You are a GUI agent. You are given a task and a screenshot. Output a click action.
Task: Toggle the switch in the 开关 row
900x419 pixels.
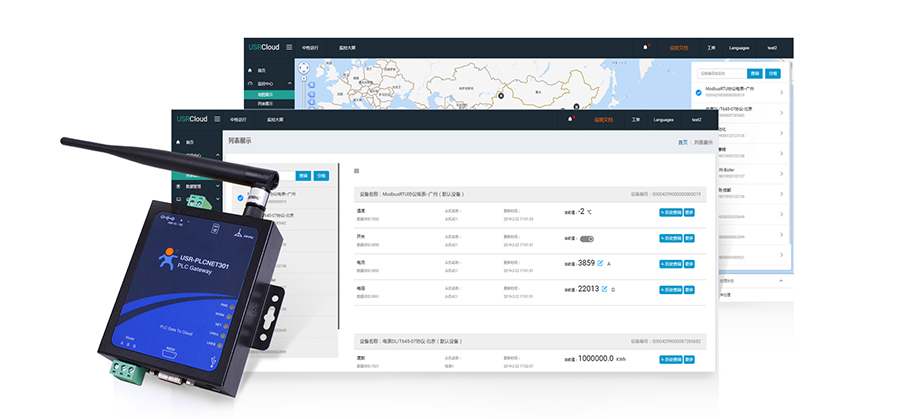(587, 239)
